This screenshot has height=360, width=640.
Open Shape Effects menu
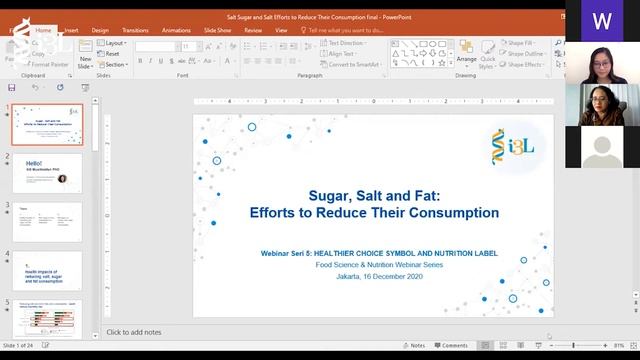(x=522, y=64)
